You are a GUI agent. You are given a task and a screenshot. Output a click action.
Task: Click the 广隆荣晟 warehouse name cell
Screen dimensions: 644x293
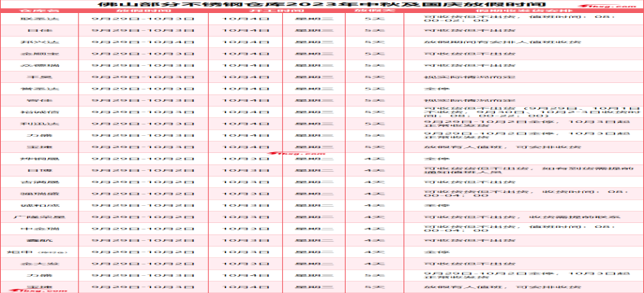[39, 217]
